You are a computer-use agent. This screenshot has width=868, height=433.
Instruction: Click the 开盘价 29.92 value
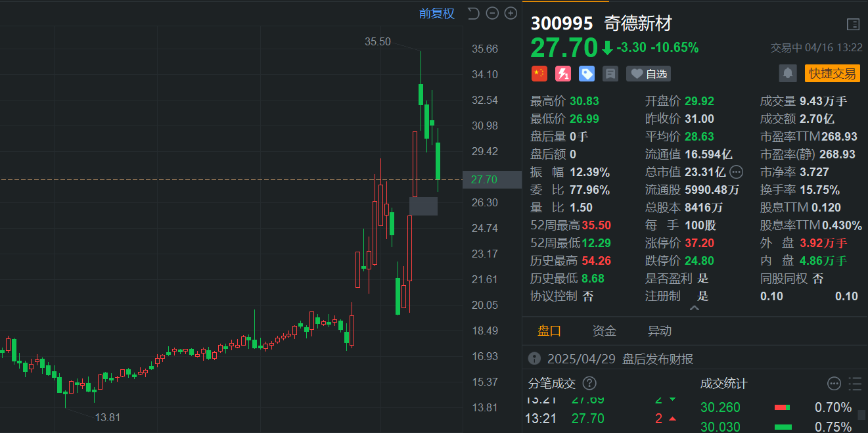click(699, 101)
